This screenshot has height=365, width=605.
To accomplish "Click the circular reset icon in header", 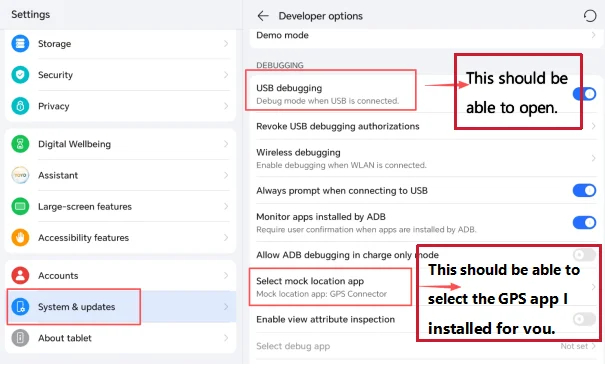I will [x=590, y=16].
